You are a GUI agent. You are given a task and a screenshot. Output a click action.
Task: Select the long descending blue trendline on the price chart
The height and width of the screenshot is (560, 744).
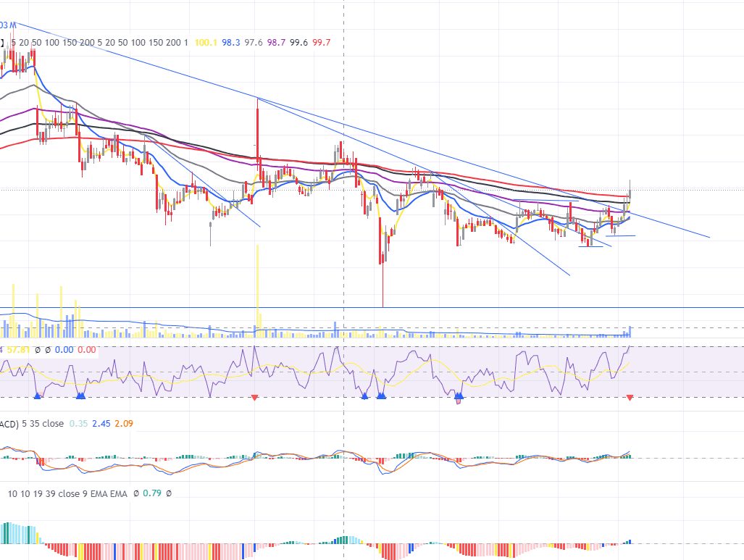click(x=361, y=129)
